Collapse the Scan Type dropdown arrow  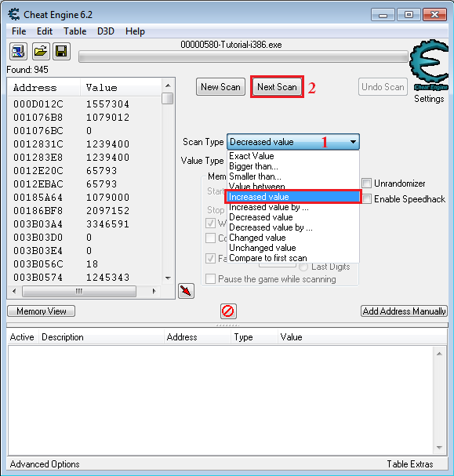[353, 142]
